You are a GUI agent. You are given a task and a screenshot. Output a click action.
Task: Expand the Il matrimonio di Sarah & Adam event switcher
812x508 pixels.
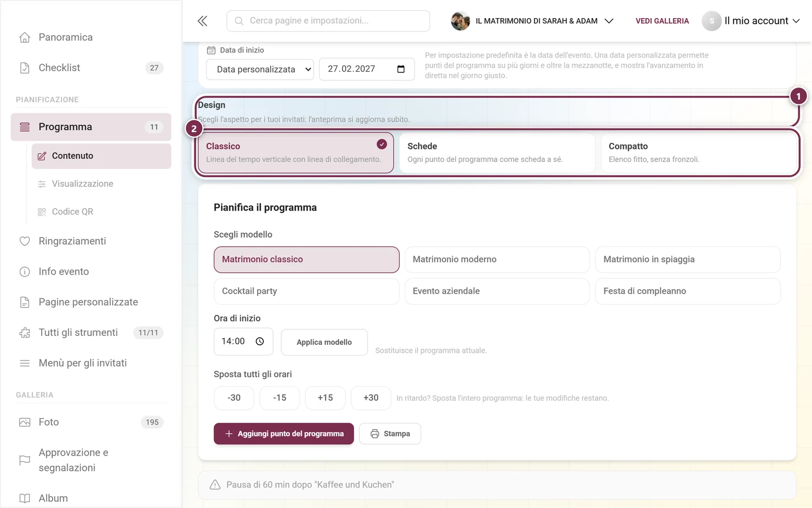(532, 21)
